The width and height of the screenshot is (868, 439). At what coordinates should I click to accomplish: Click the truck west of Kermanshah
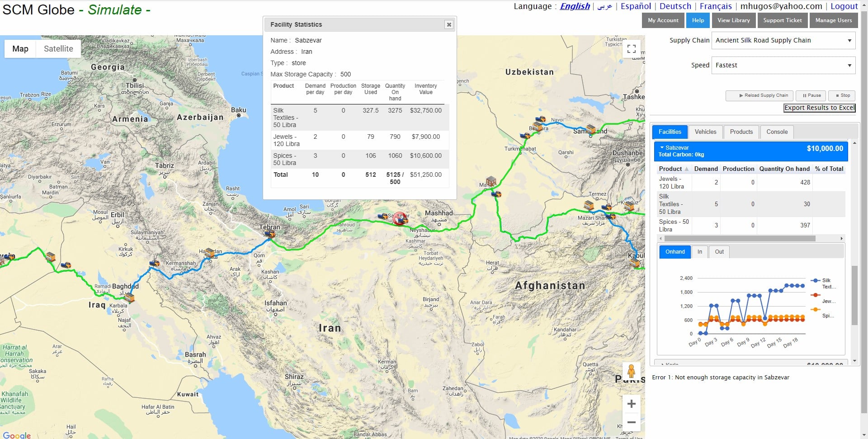click(x=155, y=263)
